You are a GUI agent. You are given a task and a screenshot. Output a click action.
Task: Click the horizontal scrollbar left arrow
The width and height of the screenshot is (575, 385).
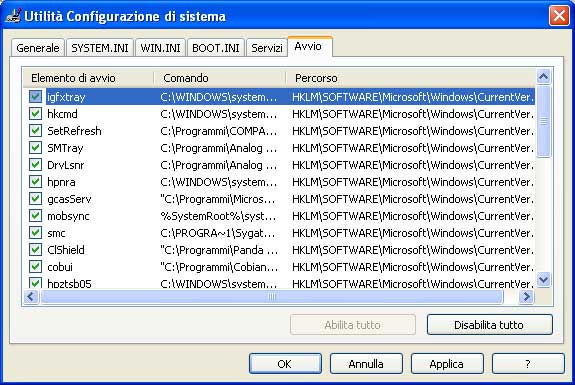[31, 297]
